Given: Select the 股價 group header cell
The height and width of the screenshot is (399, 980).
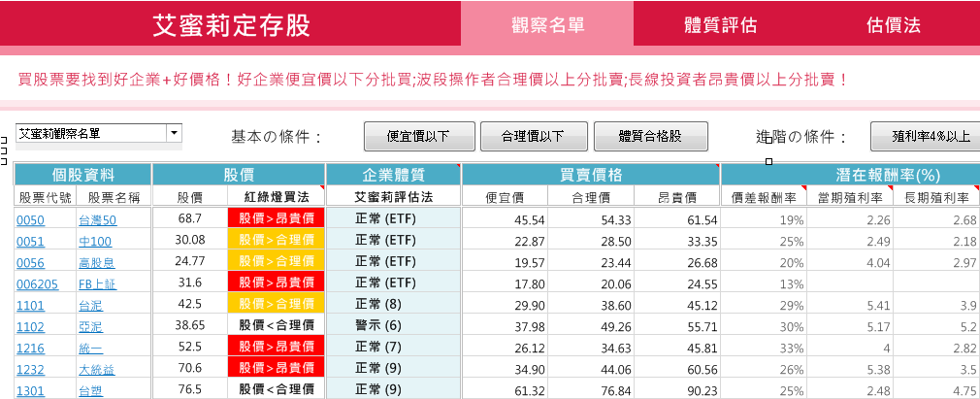Looking at the screenshot, I should tap(239, 175).
